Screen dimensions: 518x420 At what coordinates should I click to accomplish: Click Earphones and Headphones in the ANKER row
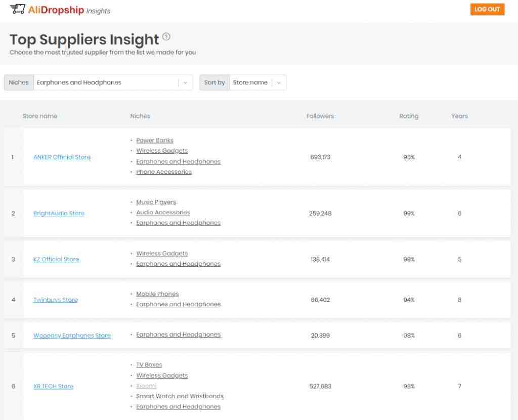coord(179,161)
